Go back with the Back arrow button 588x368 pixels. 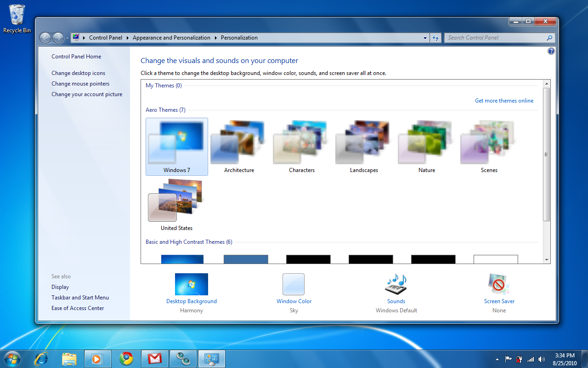pos(45,38)
